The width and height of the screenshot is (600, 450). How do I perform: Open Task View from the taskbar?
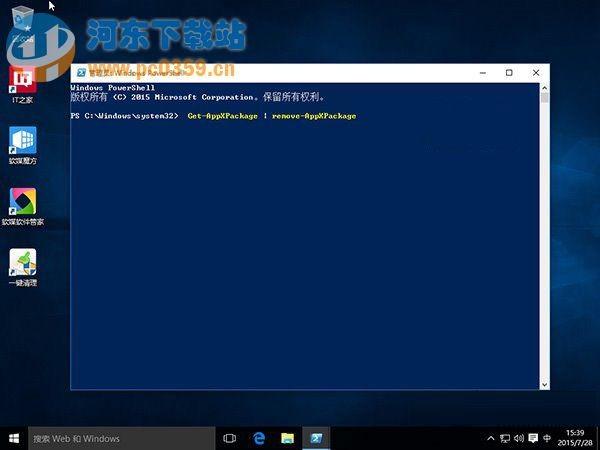point(229,439)
